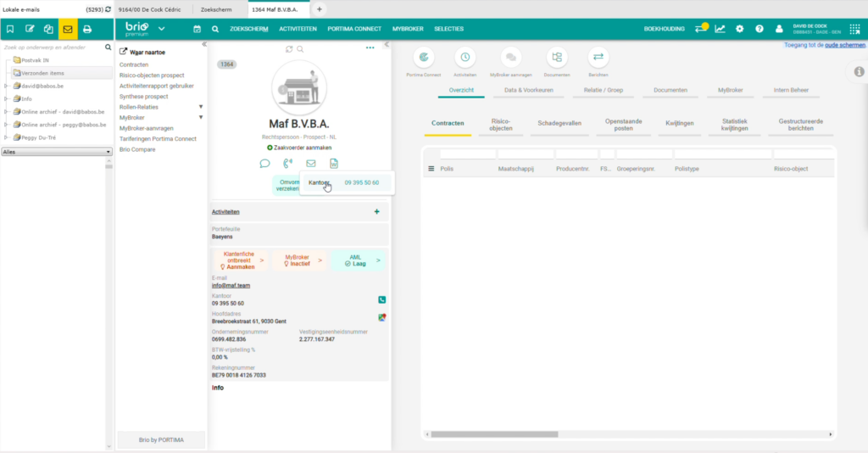Click the Documenten round icon
This screenshot has height=453, width=868.
[557, 57]
